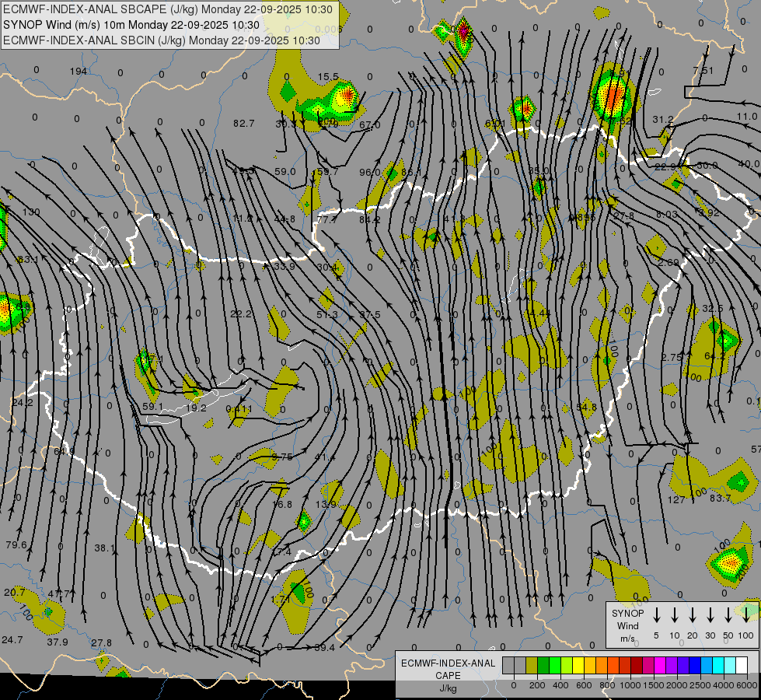Screen dimensions: 761x700
Task: Click the 800 tick label in the CAPE legend
Action: pos(607,685)
